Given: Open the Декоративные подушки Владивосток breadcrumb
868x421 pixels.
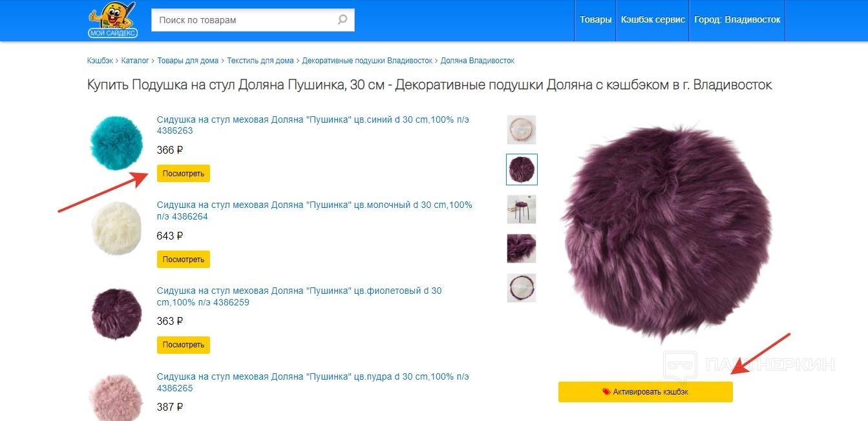Looking at the screenshot, I should tap(367, 61).
